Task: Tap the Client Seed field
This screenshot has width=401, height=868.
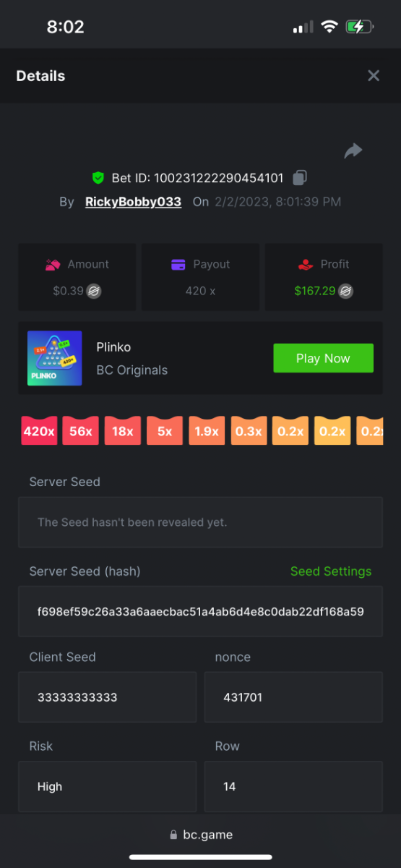Action: (x=107, y=697)
